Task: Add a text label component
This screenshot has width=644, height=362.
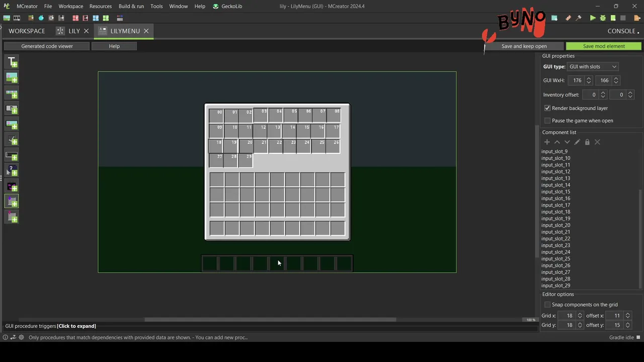Action: 12,62
